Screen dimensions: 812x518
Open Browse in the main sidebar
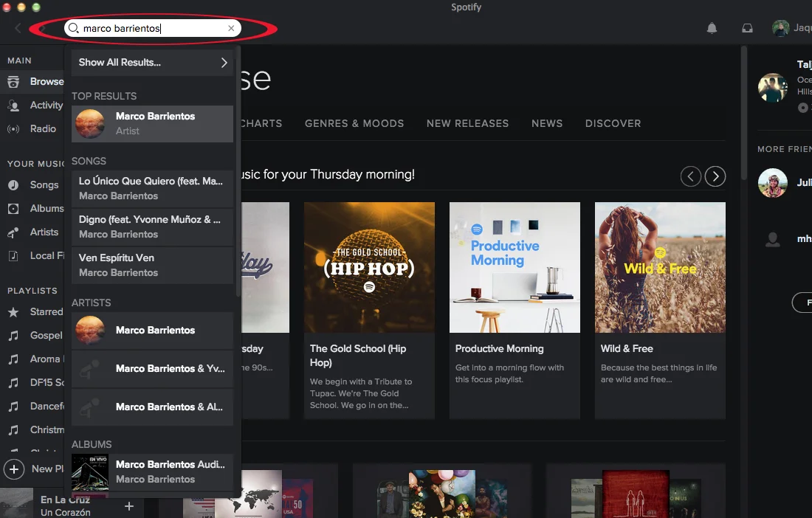point(32,81)
